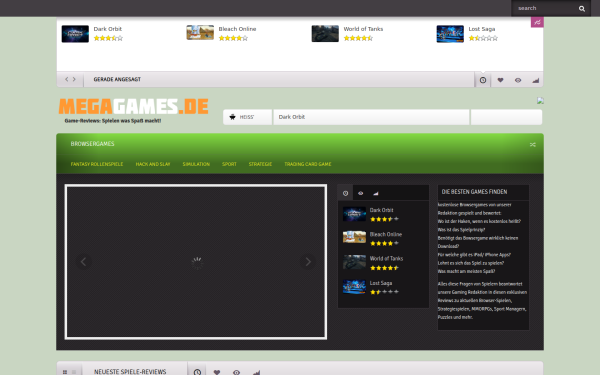Click the Bleach Online title in the top strip

click(237, 29)
